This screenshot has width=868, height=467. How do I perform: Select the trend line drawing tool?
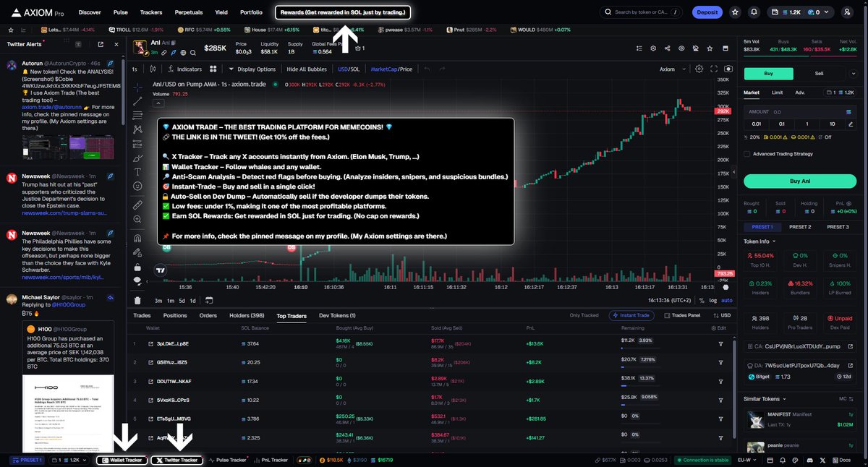point(137,100)
